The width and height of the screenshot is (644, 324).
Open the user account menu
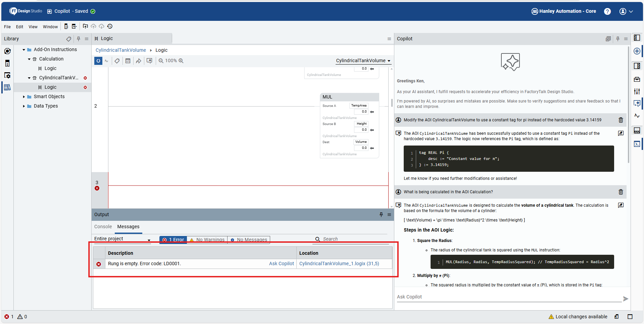[x=626, y=11]
